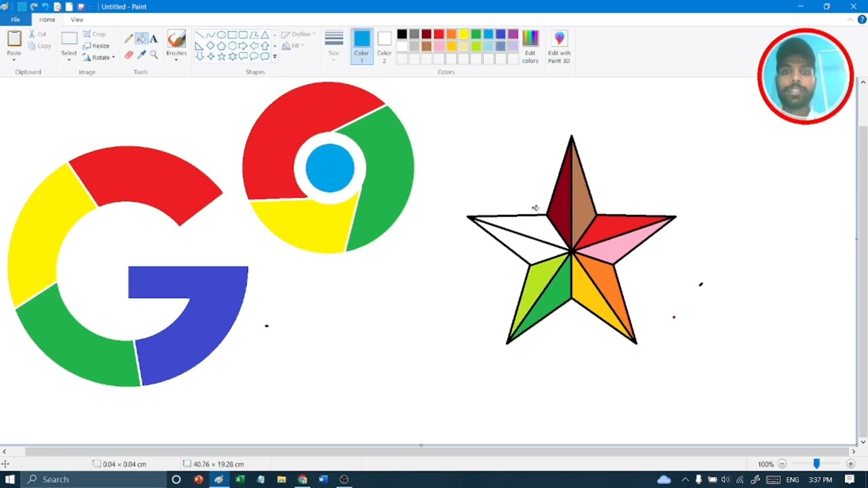Open the Edit colors dialog
Screen dimensions: 868x488
click(530, 47)
